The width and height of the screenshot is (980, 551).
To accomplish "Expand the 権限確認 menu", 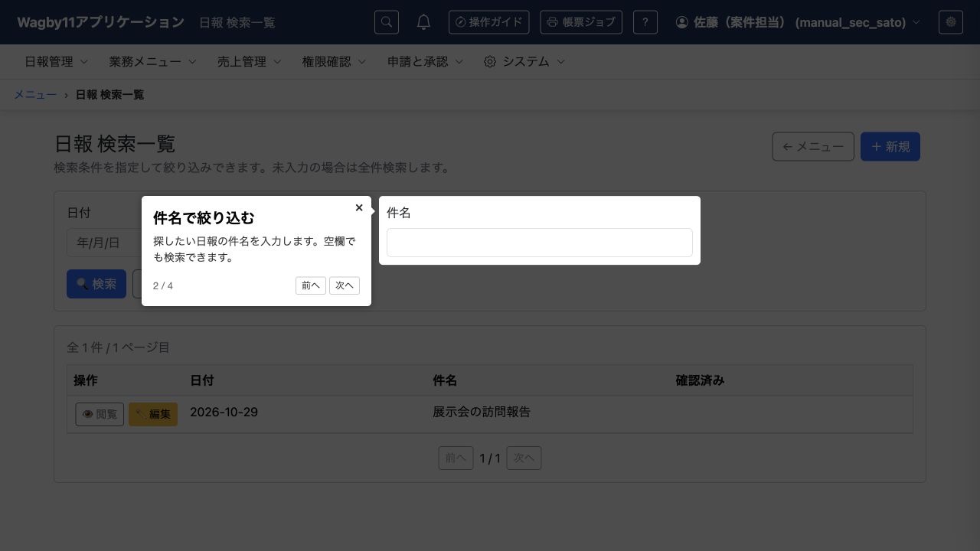I will coord(334,62).
